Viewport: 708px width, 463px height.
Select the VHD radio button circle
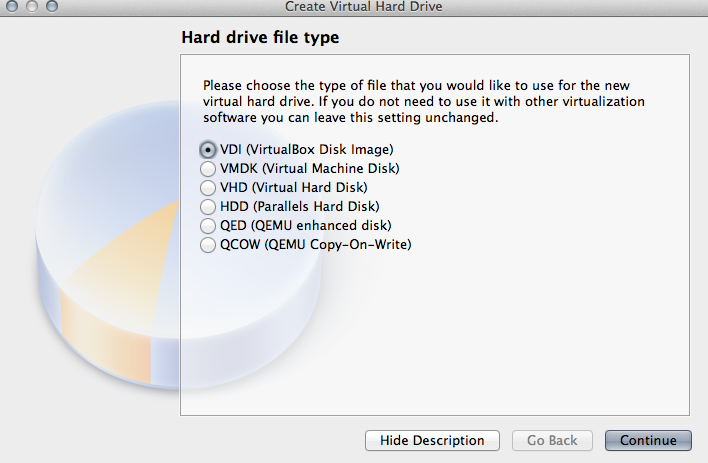(208, 187)
